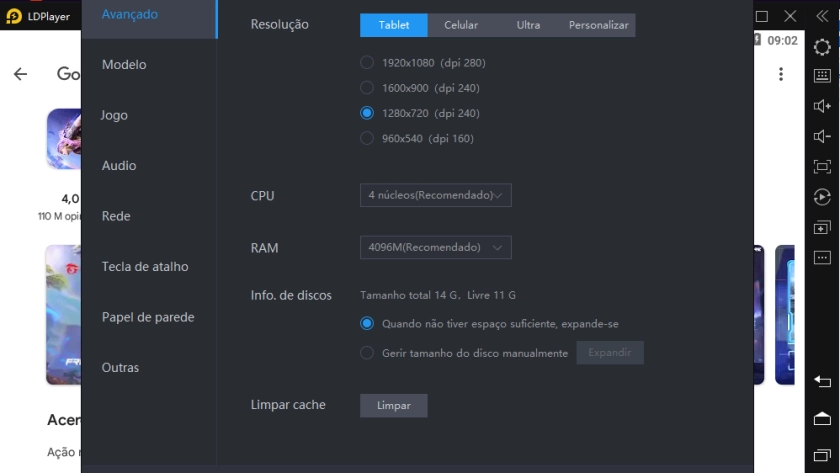Switch to Celular resolution tab
The image size is (840, 473).
[461, 25]
